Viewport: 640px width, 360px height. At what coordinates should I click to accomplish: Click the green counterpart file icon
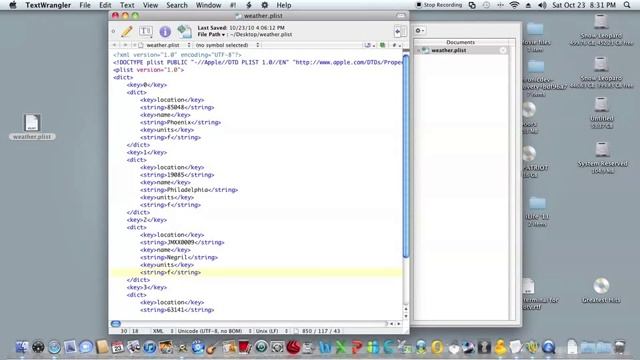(x=382, y=45)
